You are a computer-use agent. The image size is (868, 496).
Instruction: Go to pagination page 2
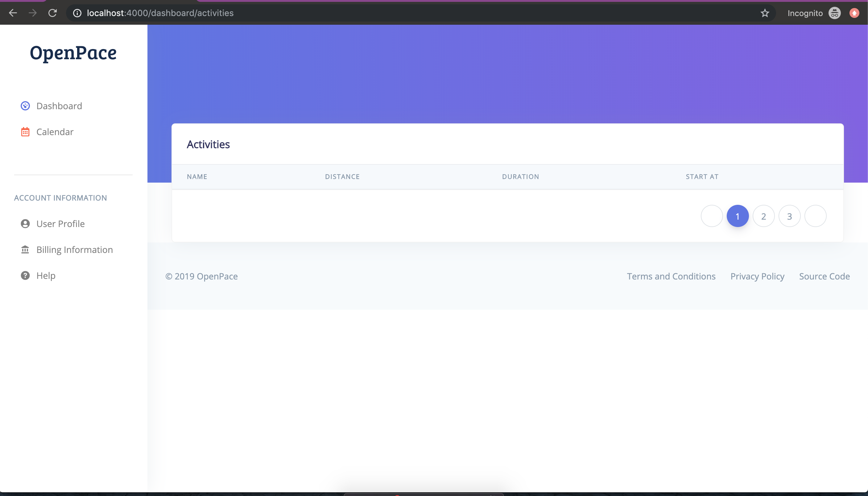[763, 216]
